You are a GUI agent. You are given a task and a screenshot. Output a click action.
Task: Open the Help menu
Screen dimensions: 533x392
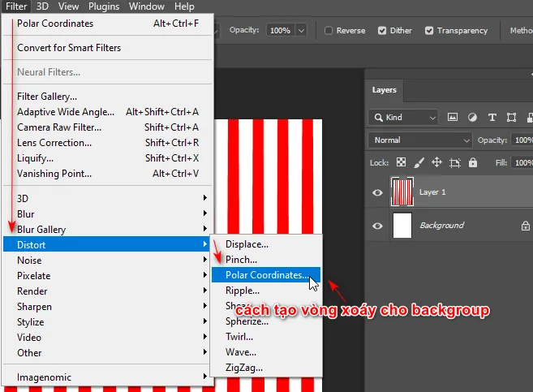coord(184,6)
